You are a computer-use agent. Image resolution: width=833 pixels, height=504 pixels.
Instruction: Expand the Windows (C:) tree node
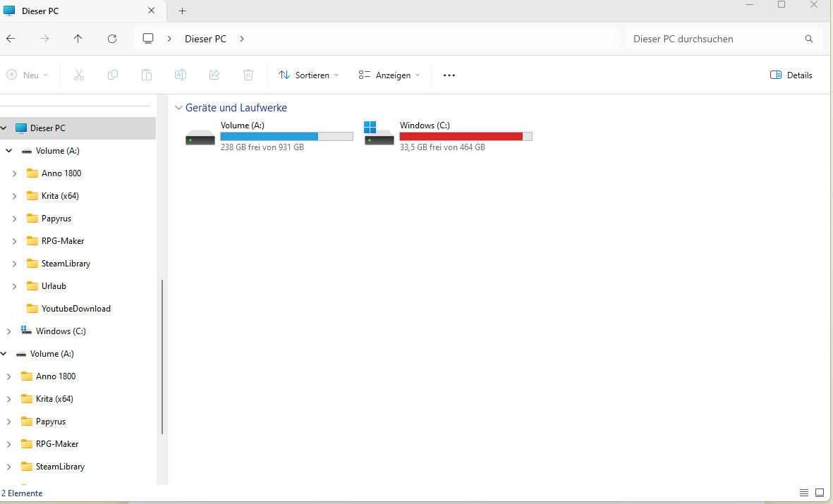[x=9, y=331]
